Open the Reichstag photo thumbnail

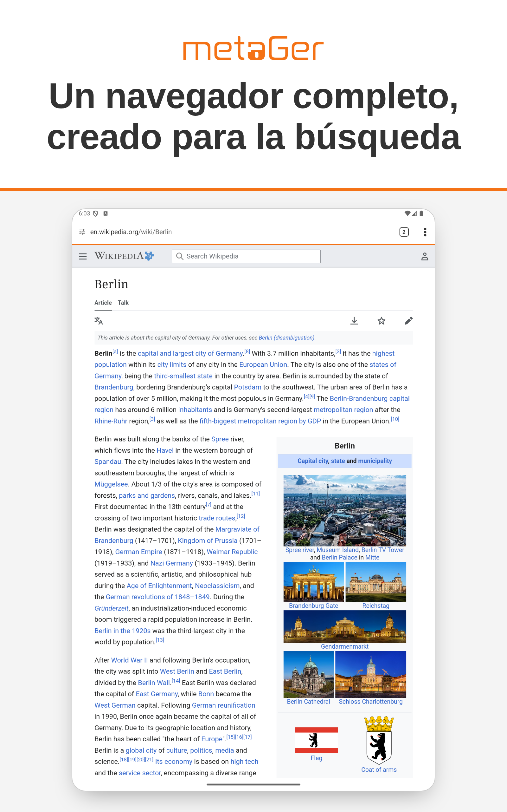tap(375, 582)
